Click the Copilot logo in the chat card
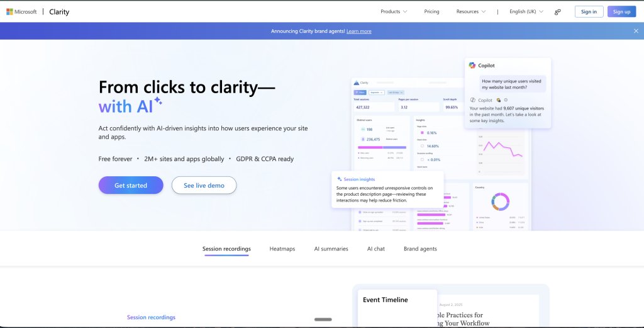Viewport: 644px width, 328px height. click(472, 65)
